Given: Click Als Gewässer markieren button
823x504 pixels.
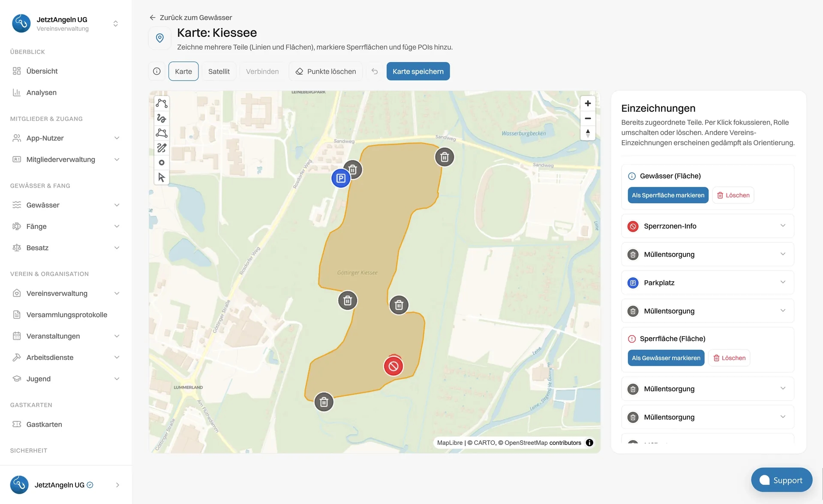Looking at the screenshot, I should coord(666,358).
